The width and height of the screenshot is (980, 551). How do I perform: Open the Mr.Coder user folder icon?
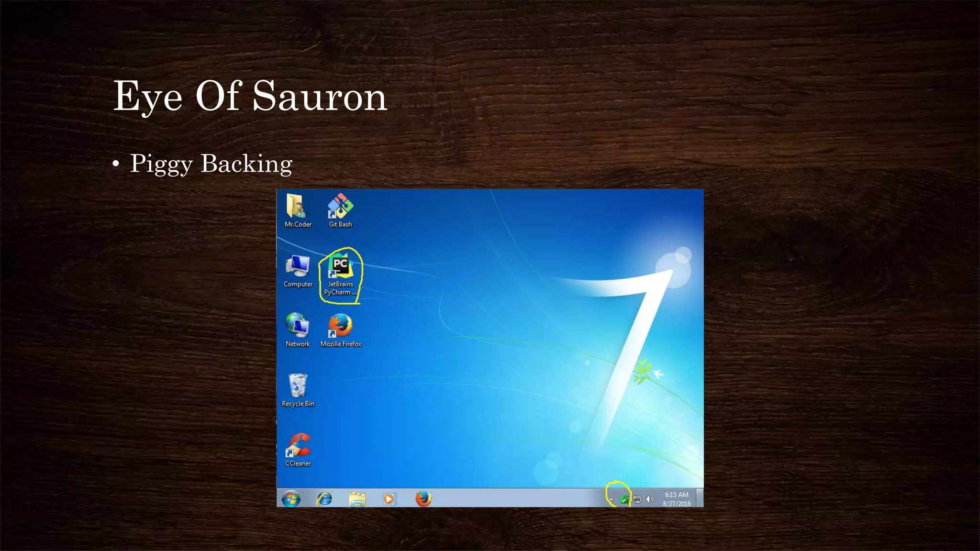tap(297, 207)
